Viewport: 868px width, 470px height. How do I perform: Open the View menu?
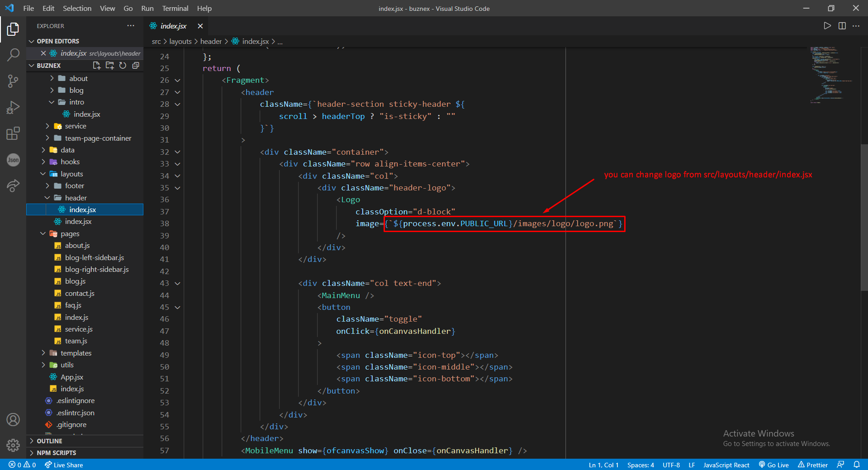107,8
